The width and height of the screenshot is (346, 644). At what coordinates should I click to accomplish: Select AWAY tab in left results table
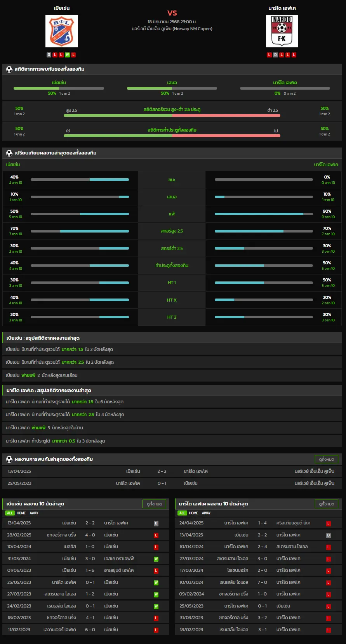tap(34, 513)
